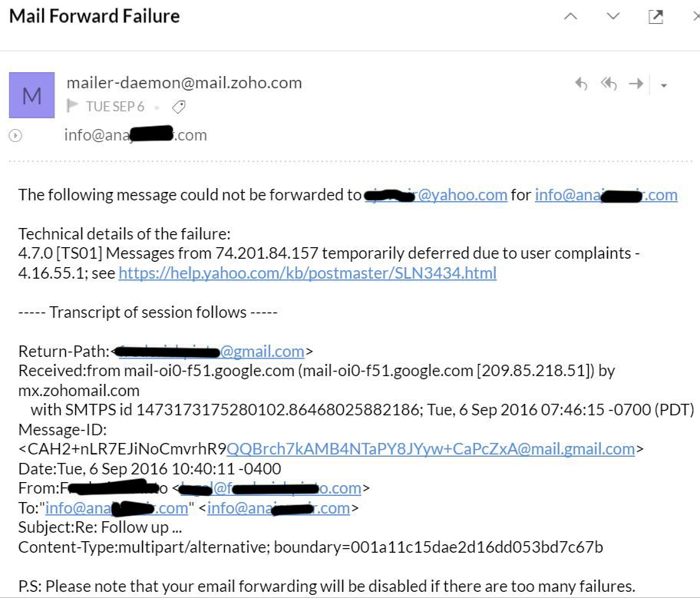Click Message-ID mail.gmail.com link
This screenshot has height=598, width=700.
430,448
